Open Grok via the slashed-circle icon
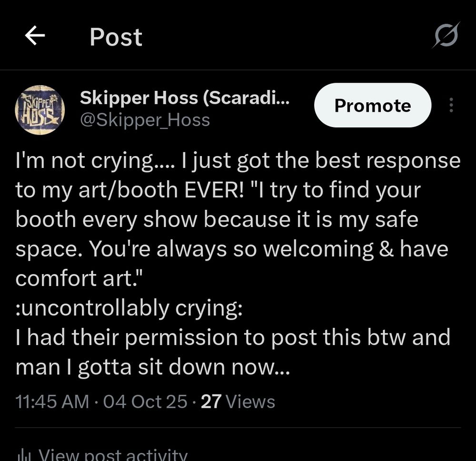476x461 pixels. 446,35
